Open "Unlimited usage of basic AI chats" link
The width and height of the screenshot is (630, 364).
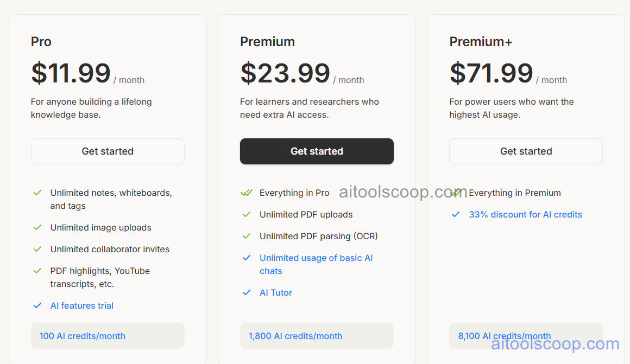pyautogui.click(x=316, y=264)
